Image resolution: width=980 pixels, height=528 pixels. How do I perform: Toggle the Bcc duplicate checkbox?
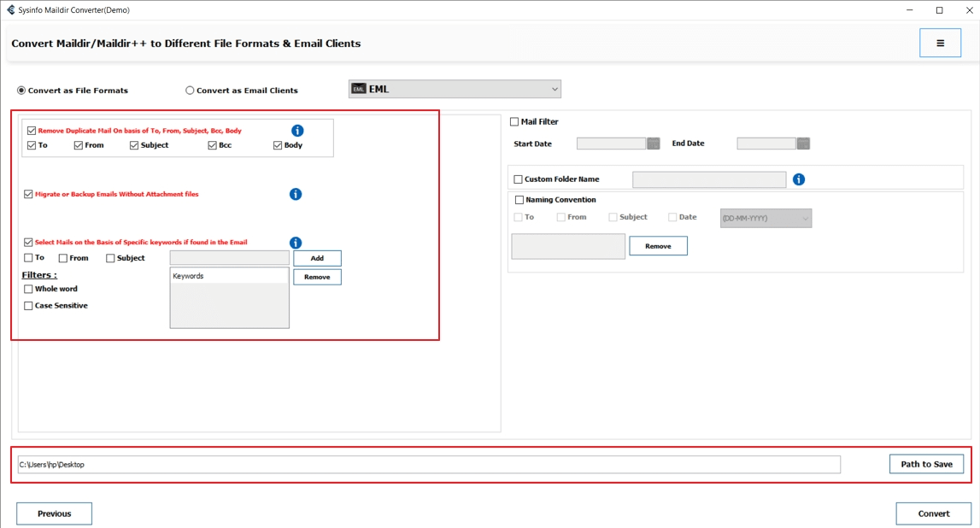[212, 145]
